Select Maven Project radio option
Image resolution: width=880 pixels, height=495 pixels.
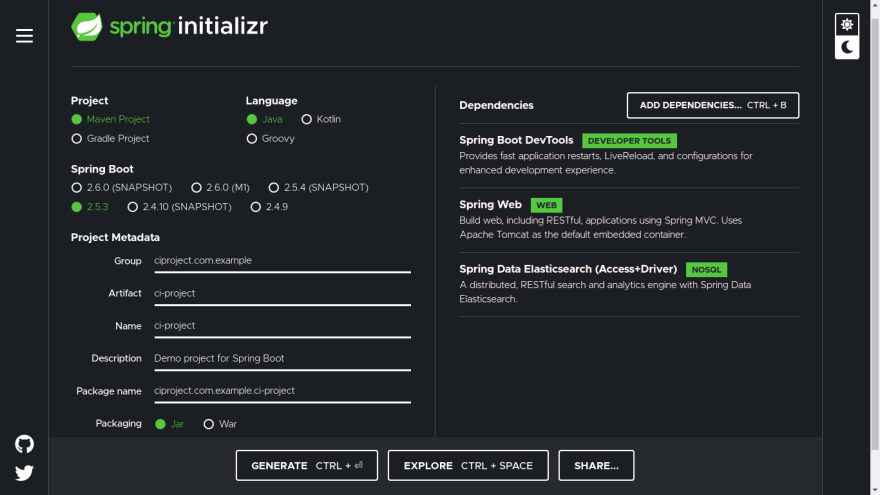(111, 119)
